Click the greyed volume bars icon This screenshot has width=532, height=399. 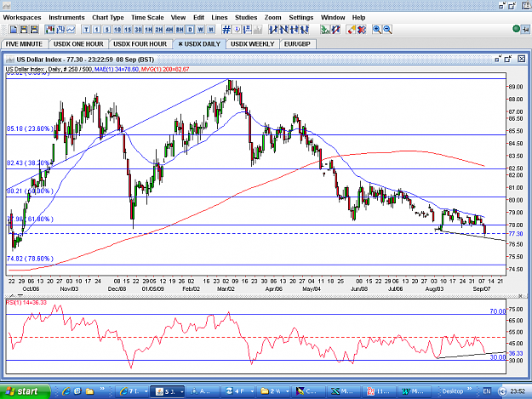click(258, 30)
